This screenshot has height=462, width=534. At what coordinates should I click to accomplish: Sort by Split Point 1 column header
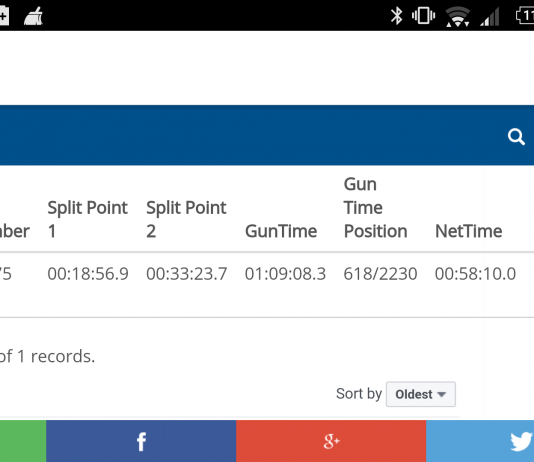(x=87, y=219)
